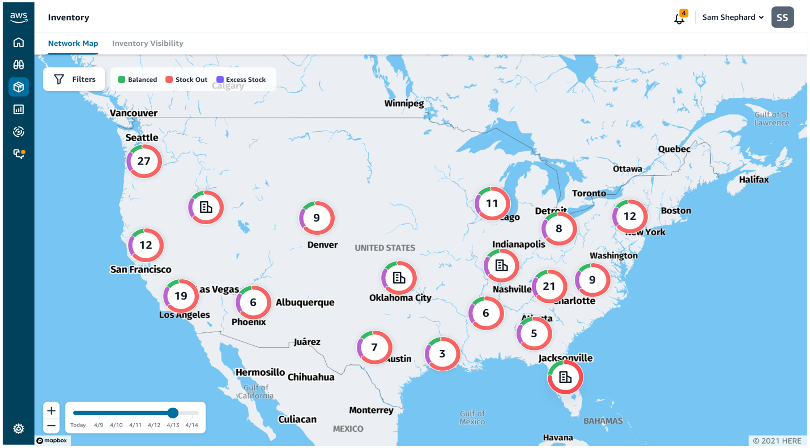Select the Atlanta cluster marker showing 5
Viewport: 810px width, 448px height.
[534, 333]
